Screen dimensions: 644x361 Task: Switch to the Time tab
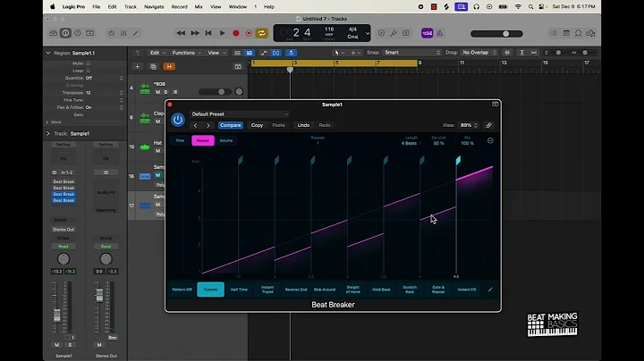click(180, 140)
